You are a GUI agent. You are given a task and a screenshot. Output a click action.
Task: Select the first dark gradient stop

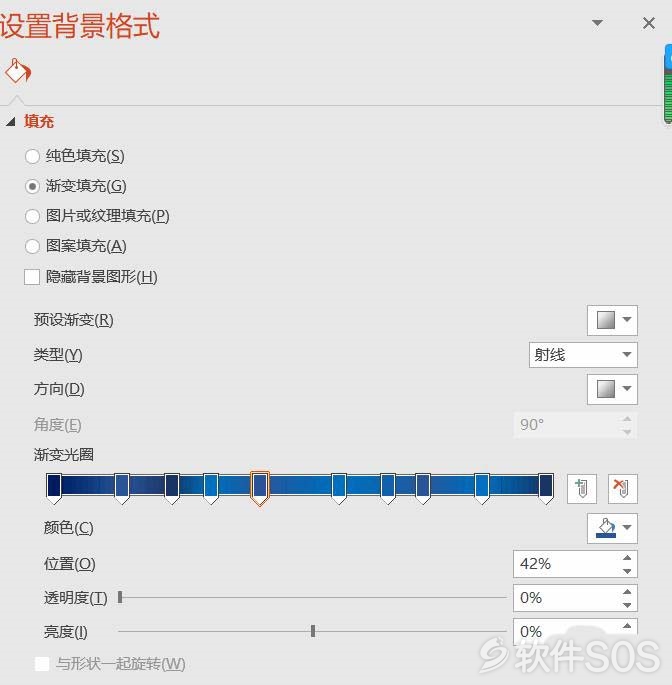pos(54,488)
